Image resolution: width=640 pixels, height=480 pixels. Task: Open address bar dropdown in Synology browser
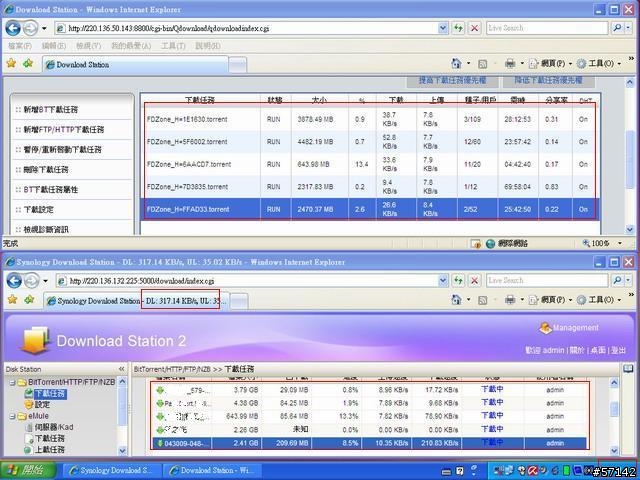point(443,280)
